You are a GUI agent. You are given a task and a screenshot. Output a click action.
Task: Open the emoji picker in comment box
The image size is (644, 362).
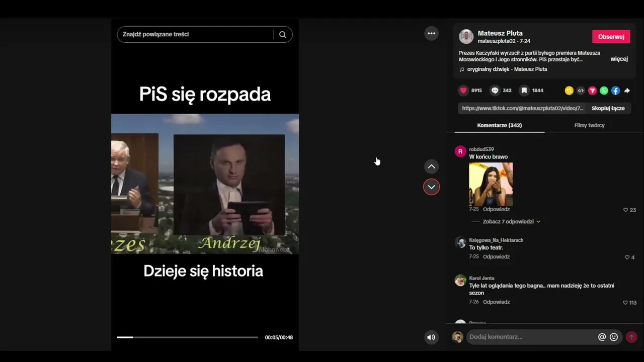click(614, 337)
